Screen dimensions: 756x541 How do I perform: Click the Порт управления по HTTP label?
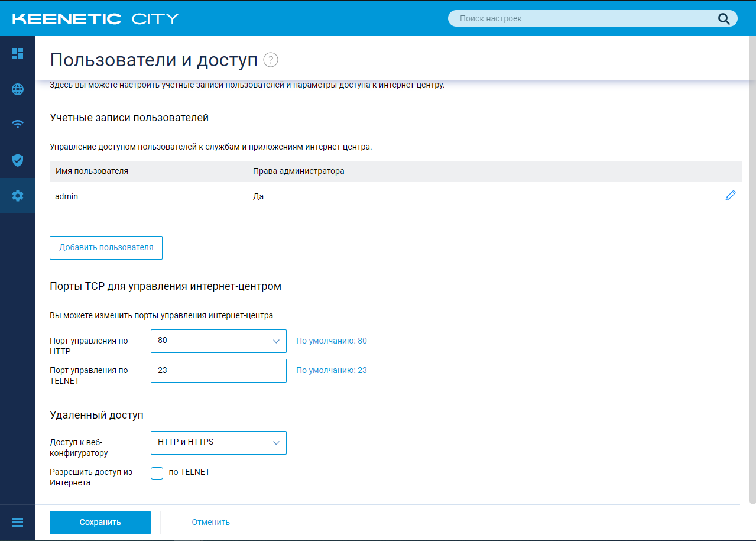(x=89, y=346)
